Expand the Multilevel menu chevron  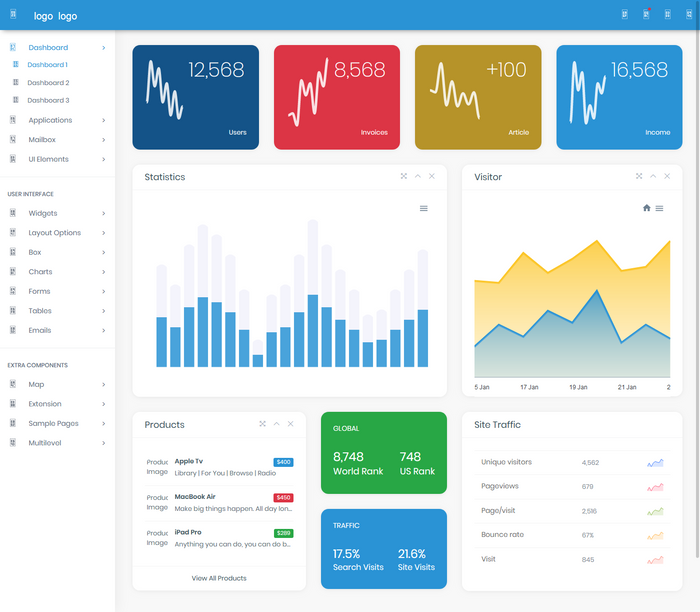click(x=104, y=443)
